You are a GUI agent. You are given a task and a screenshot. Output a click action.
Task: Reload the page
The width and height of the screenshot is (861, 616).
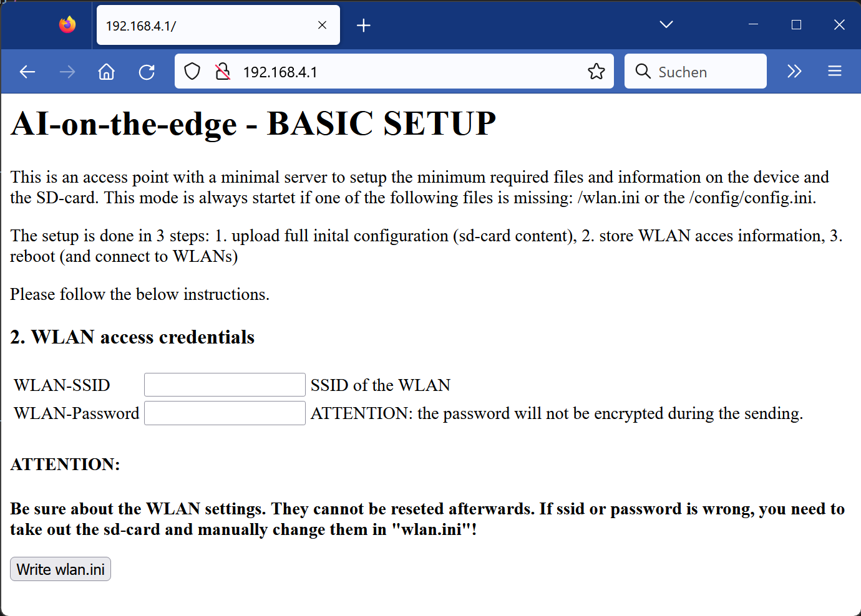coord(147,71)
